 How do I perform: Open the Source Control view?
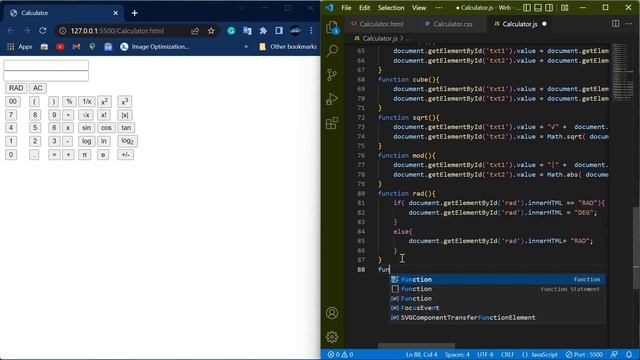point(332,75)
